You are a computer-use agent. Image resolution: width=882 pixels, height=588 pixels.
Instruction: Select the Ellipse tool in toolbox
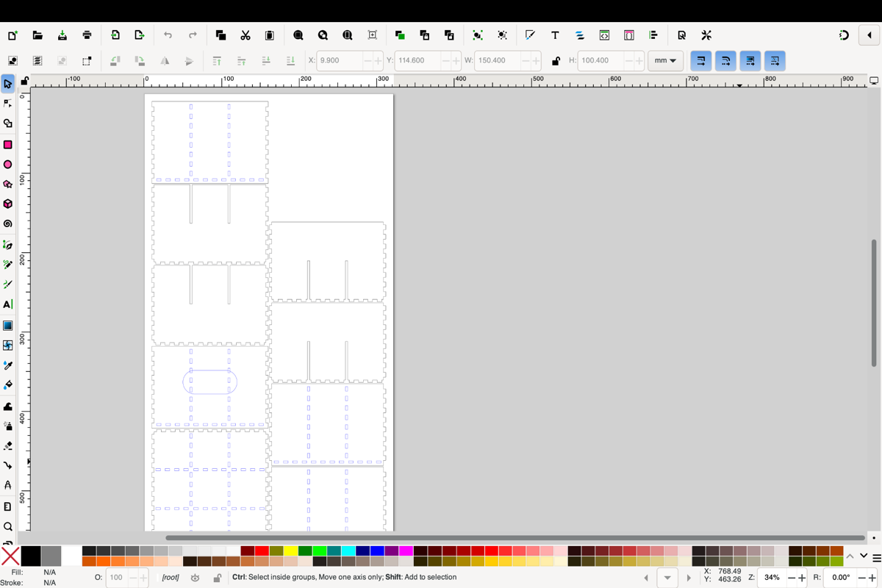pos(8,165)
